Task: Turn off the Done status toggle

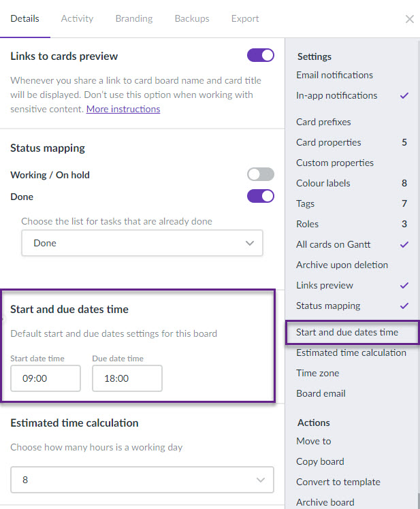Action: (261, 196)
